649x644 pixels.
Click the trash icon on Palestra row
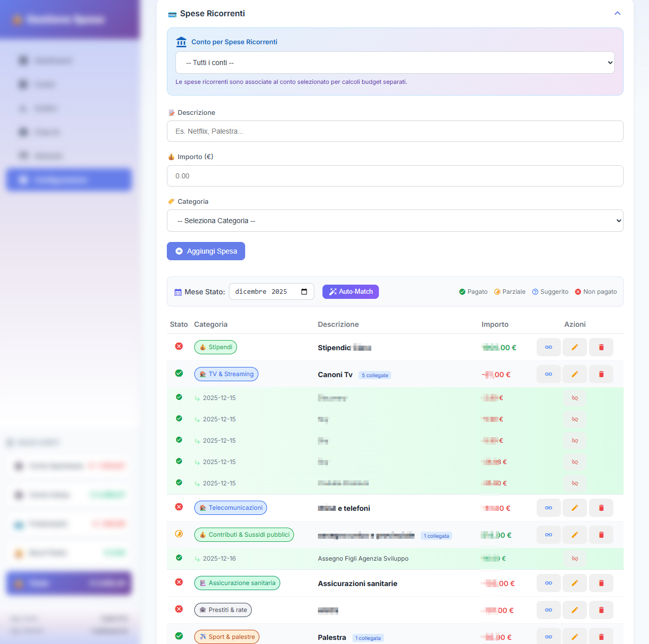point(601,637)
